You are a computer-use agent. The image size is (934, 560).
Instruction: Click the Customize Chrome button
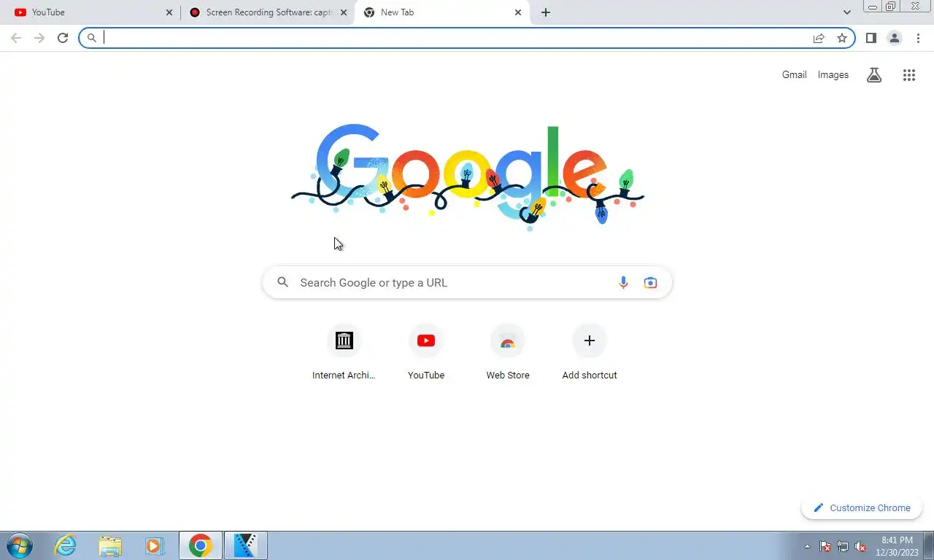(862, 508)
